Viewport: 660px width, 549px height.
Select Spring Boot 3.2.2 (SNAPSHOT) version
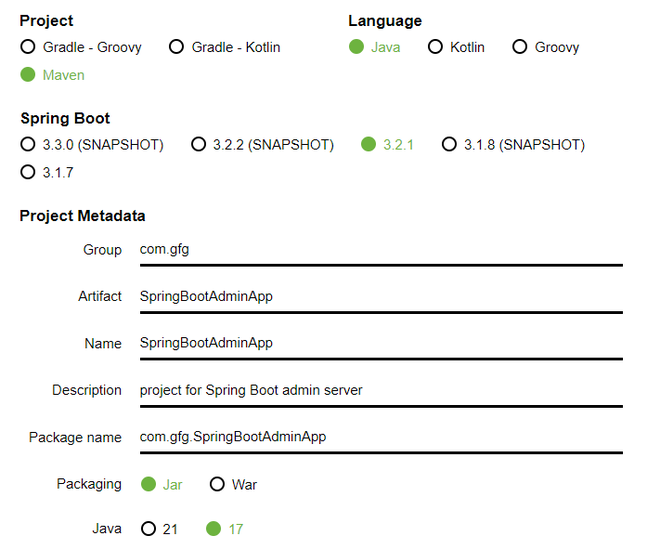(x=199, y=144)
